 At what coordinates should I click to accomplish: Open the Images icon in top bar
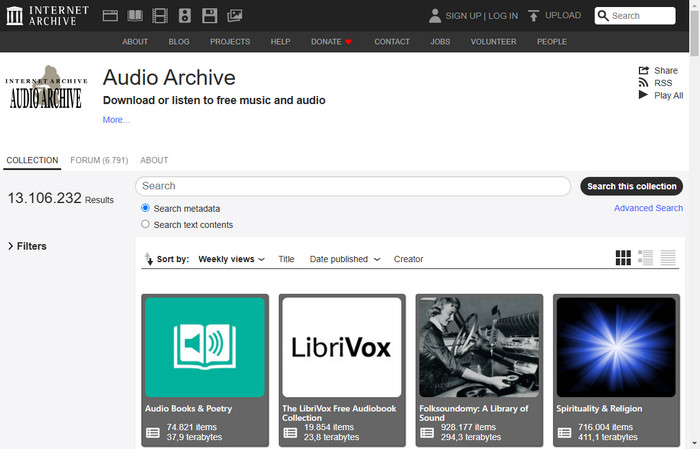(234, 16)
